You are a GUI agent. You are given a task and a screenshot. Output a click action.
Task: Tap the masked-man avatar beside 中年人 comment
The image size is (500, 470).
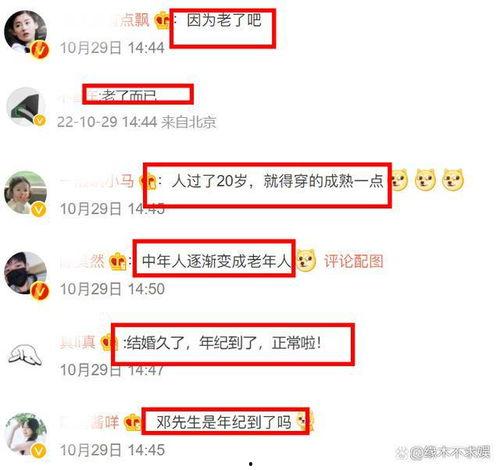[x=25, y=273]
